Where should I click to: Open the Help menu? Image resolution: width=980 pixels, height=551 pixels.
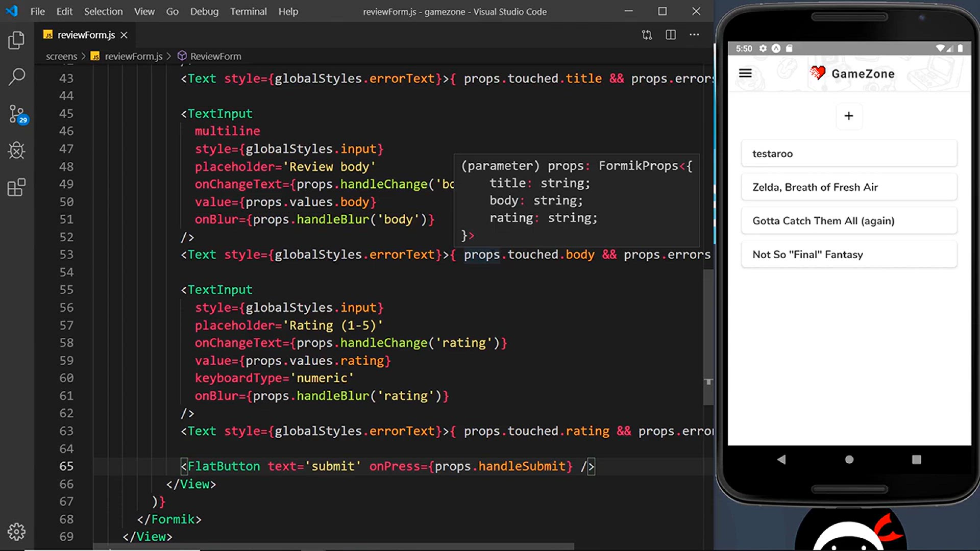point(288,11)
